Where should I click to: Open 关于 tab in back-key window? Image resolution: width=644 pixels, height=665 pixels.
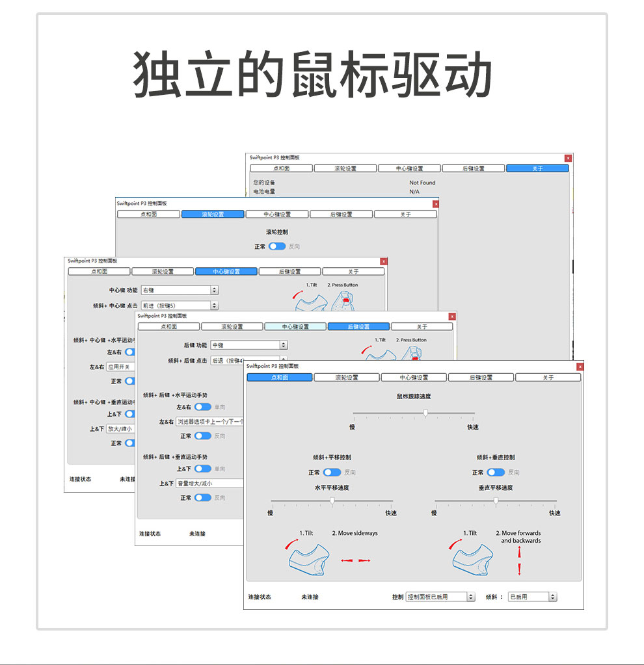(x=422, y=326)
